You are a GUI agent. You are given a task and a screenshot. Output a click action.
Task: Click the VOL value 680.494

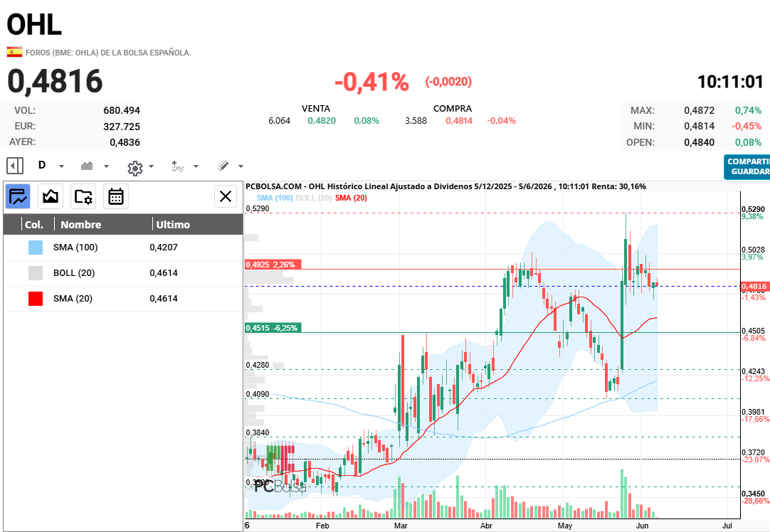[122, 110]
